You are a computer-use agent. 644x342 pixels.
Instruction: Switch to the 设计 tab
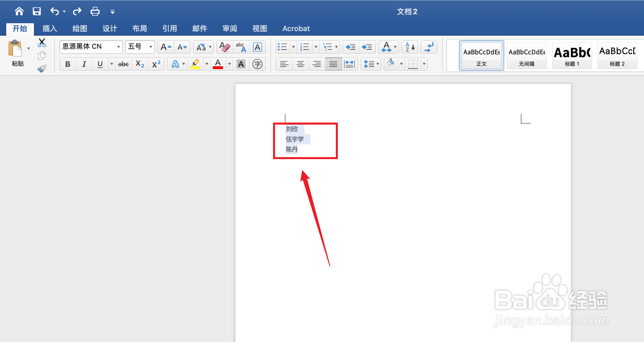(110, 29)
